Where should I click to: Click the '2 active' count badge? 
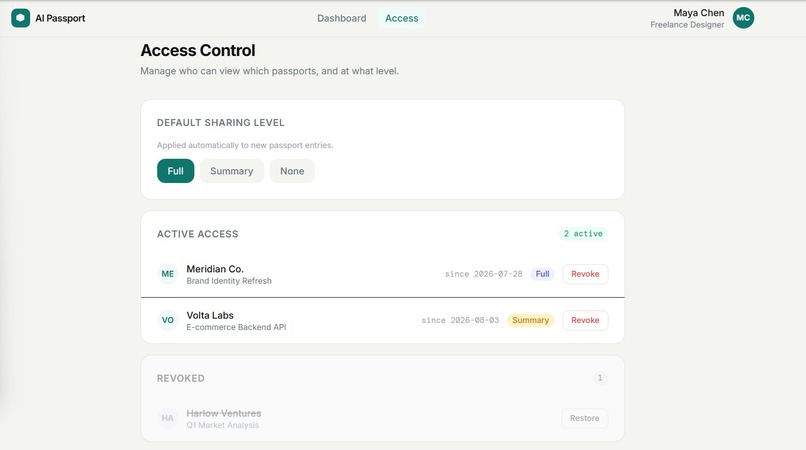583,233
